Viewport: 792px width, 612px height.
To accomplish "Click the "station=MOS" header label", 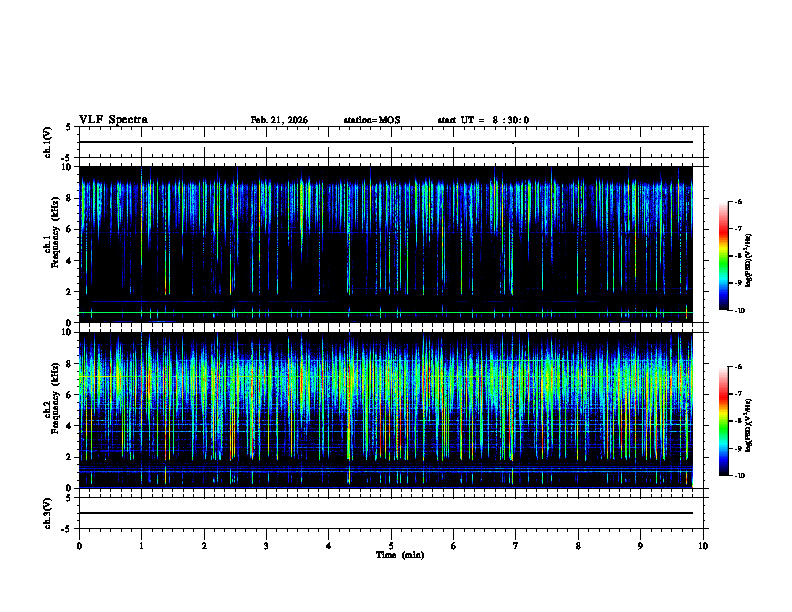I will click(x=372, y=120).
